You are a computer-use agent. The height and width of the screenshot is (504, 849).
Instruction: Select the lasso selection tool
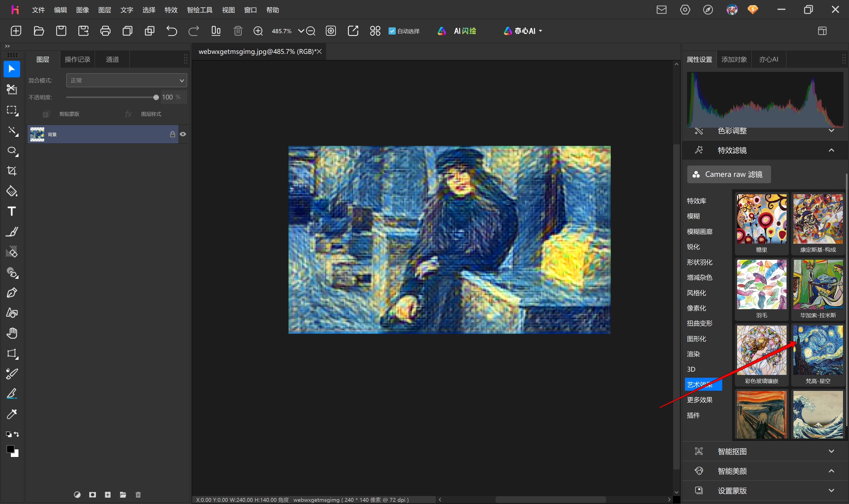[12, 151]
